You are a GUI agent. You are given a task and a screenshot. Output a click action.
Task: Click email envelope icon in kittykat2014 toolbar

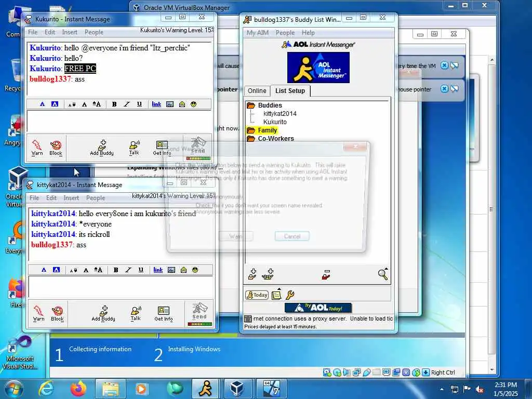pos(183,270)
